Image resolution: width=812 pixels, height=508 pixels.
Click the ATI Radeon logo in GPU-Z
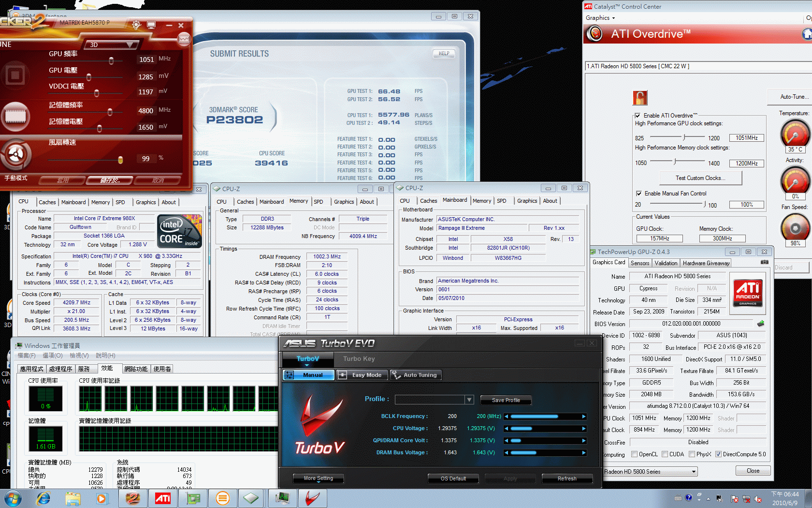[748, 292]
